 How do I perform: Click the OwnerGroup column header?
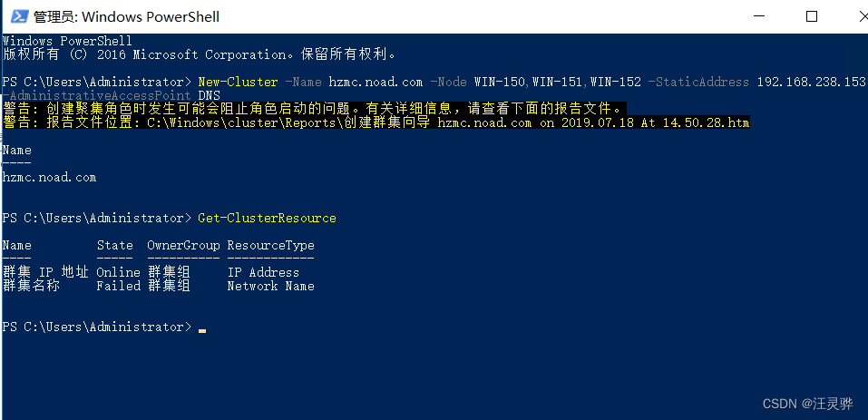point(183,245)
